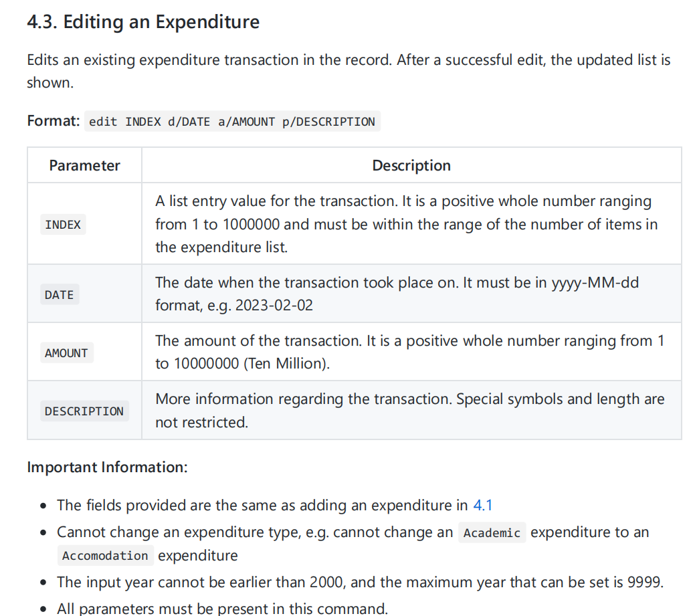Click the date example 2023-02-02 text
Viewport: 693px width, 616px height.
pos(274,306)
